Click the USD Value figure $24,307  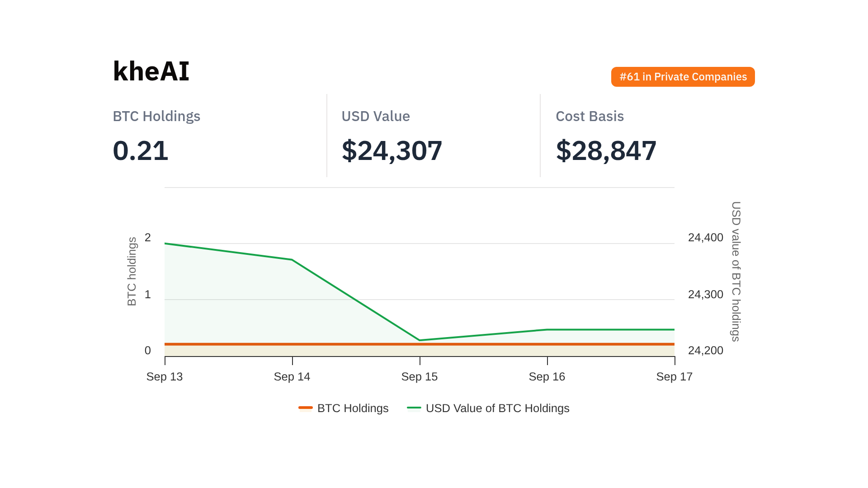point(392,150)
